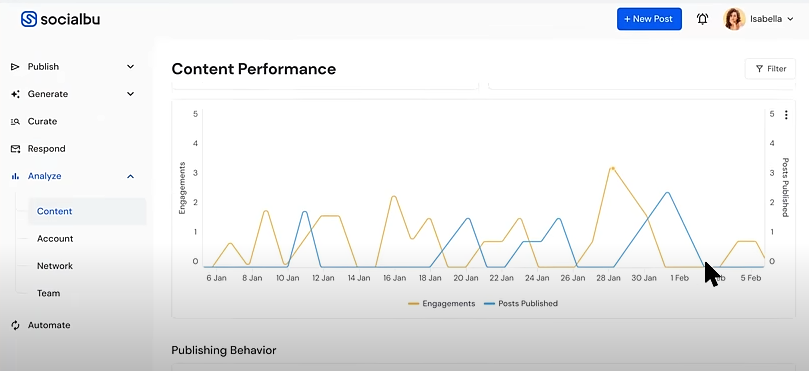
Task: Toggle the Posts Published legend entry
Action: click(x=521, y=303)
